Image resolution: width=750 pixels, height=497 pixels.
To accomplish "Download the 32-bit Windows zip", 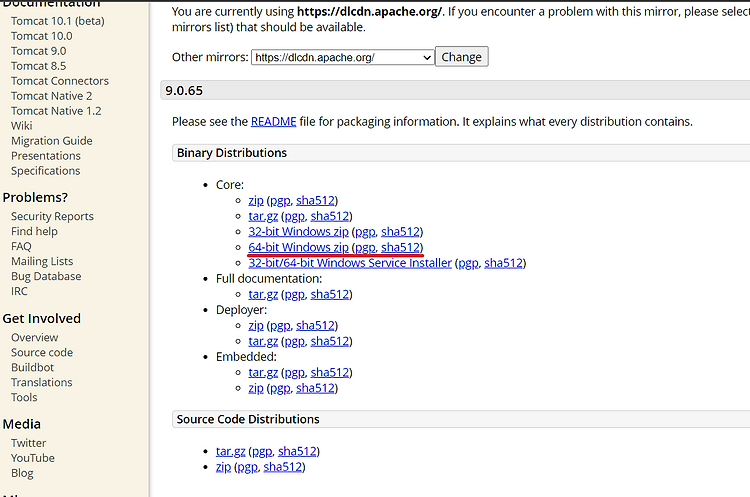I will (x=298, y=232).
